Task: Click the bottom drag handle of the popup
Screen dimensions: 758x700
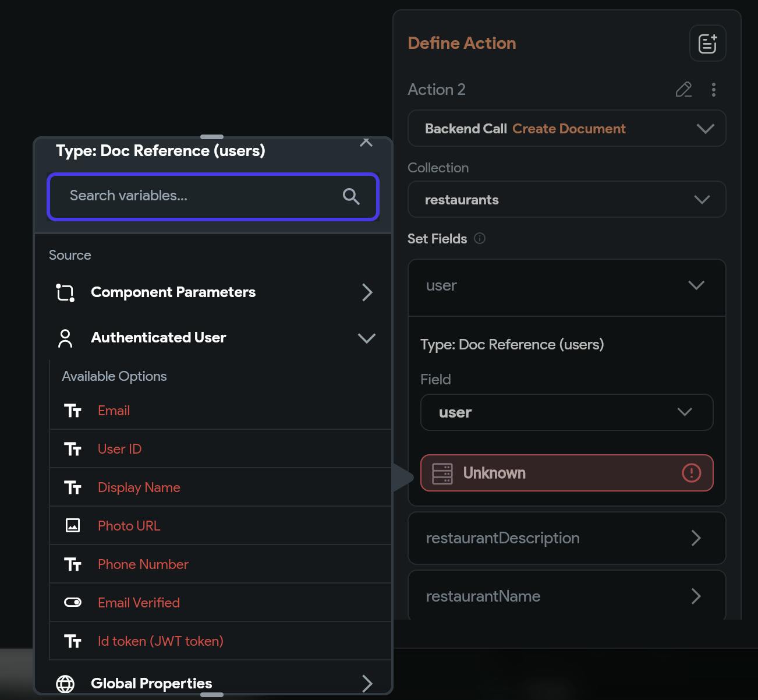Action: [x=212, y=694]
